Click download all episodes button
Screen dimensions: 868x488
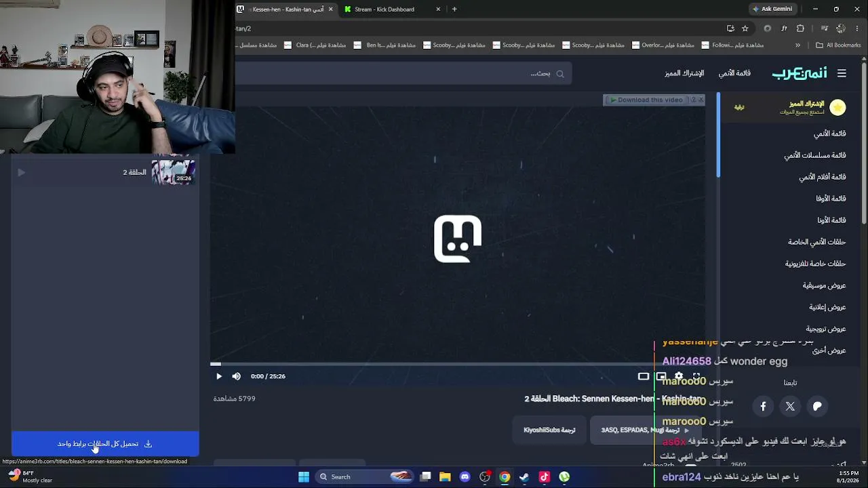[x=105, y=444]
